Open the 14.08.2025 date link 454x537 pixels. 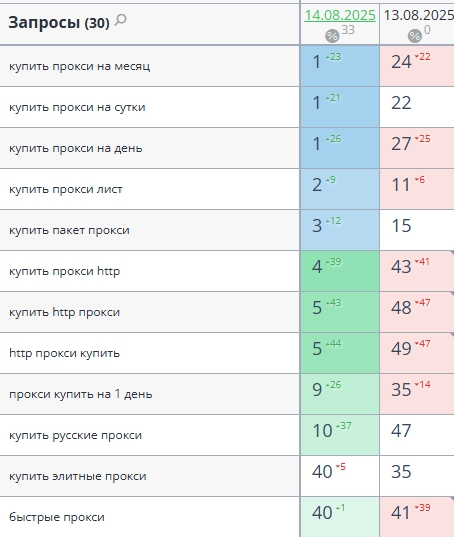pyautogui.click(x=340, y=15)
